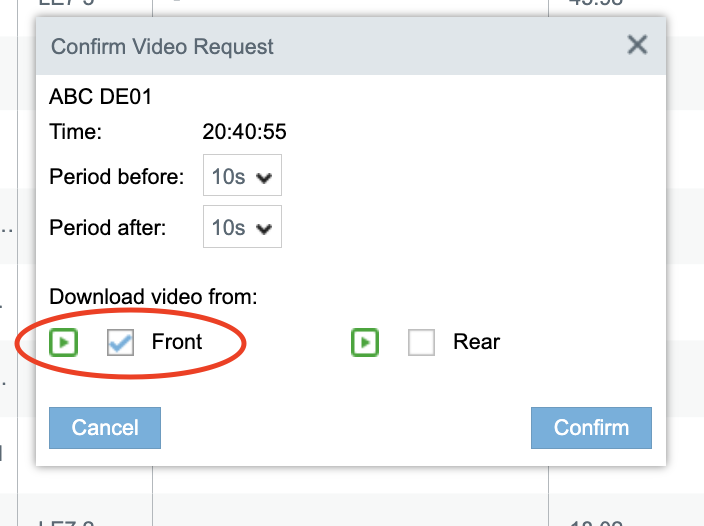Click the Period before label

click(x=117, y=176)
